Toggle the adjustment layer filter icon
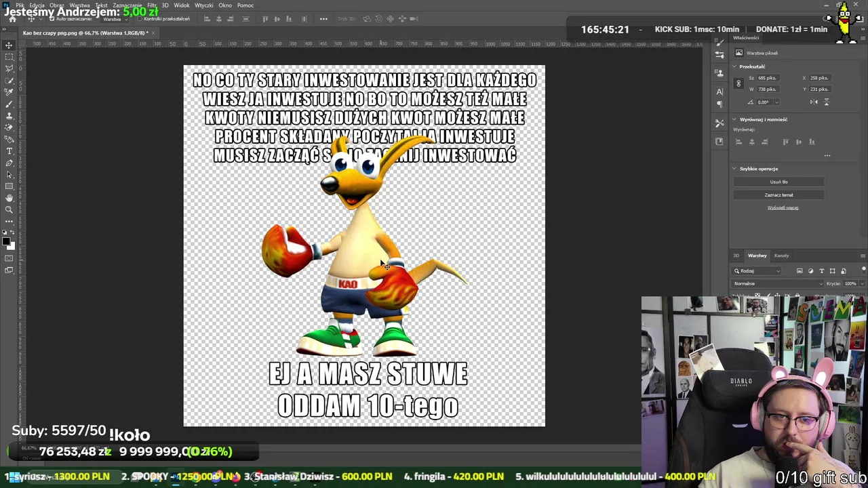The height and width of the screenshot is (488, 868). [810, 271]
